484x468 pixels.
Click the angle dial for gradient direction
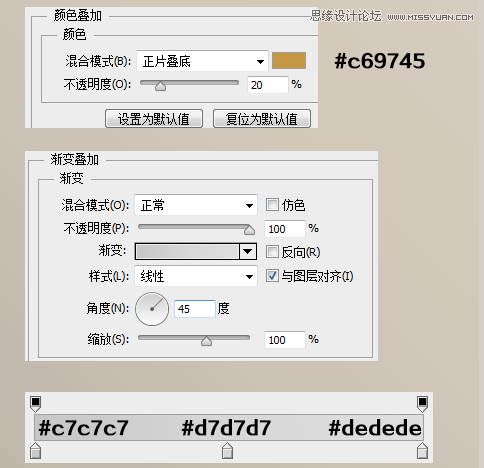[x=152, y=309]
